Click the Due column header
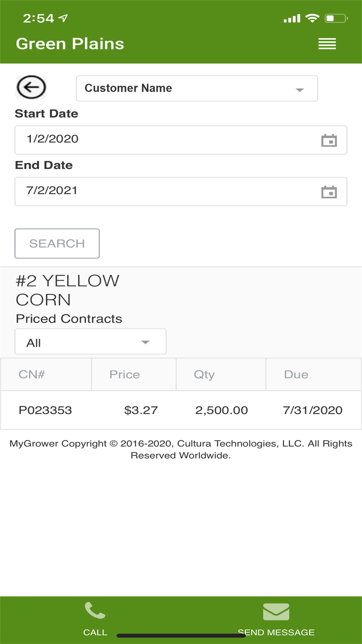The width and height of the screenshot is (362, 644). [296, 375]
